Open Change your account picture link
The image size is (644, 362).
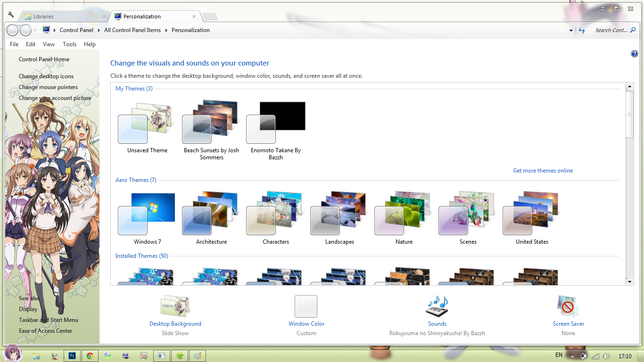(x=55, y=98)
